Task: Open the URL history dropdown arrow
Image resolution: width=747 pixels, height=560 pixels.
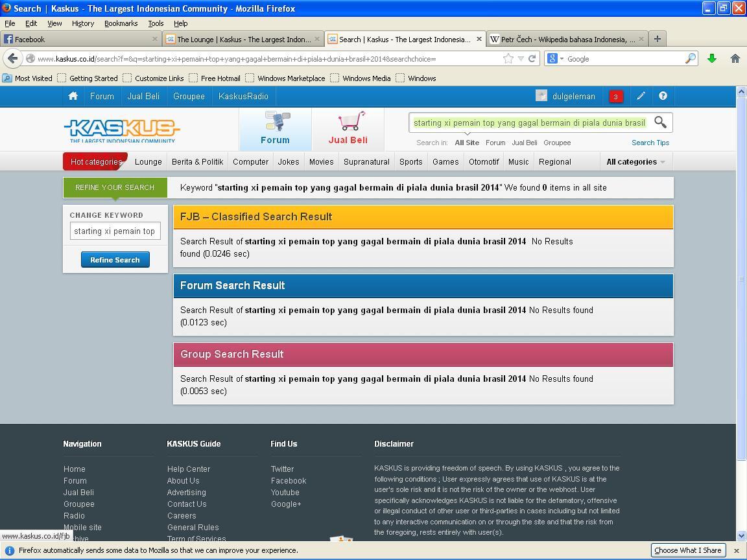Action: click(521, 58)
